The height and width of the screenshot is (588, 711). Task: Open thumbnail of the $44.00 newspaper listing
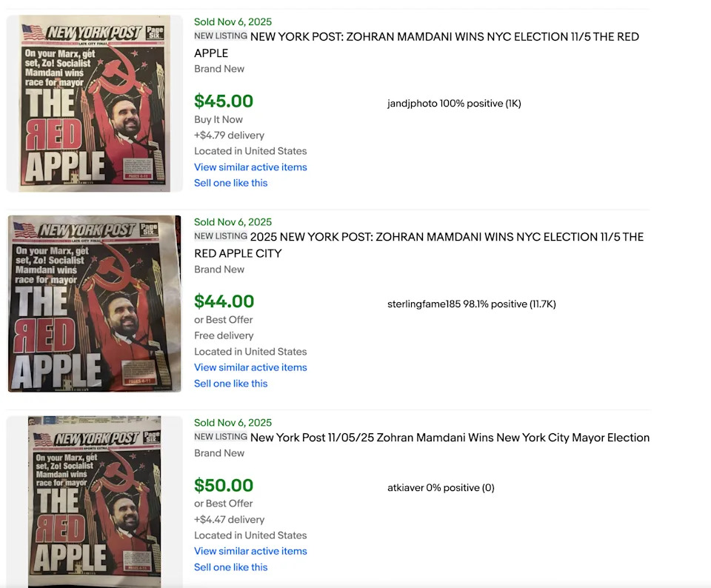point(95,304)
